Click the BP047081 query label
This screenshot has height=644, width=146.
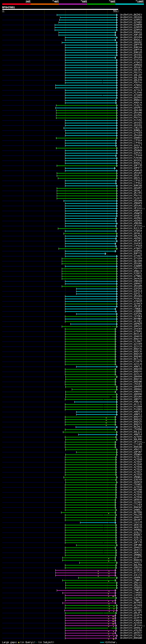pyautogui.click(x=8, y=7)
